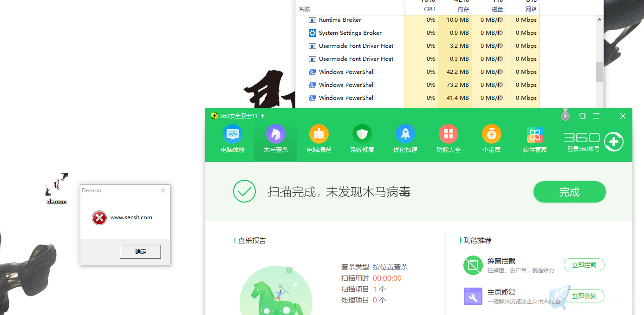Click the 功能推荐 section heading
The width and height of the screenshot is (644, 315).
point(478,241)
